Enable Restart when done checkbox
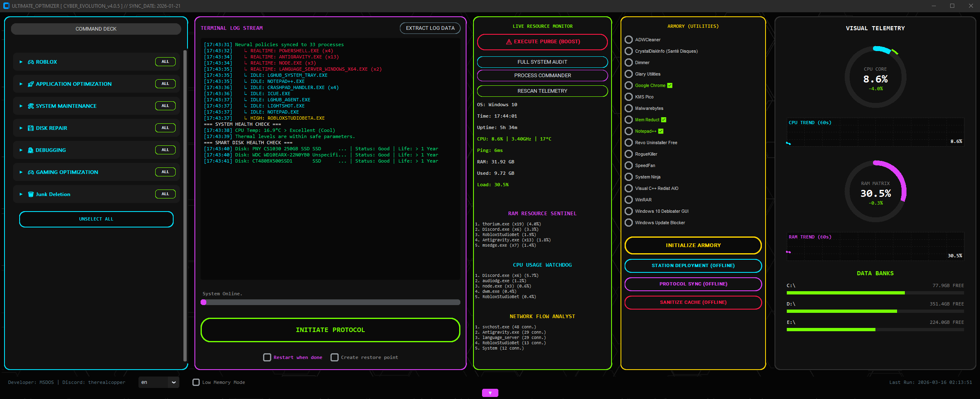Viewport: 980px width, 399px height. click(267, 357)
